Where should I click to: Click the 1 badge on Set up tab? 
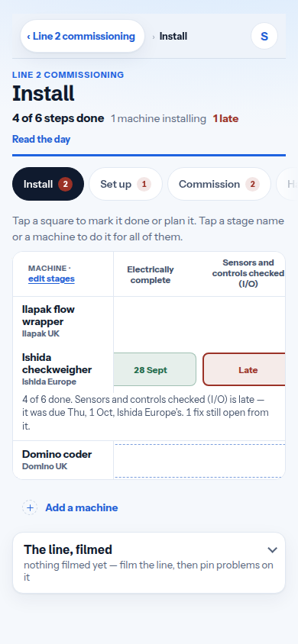tap(144, 185)
